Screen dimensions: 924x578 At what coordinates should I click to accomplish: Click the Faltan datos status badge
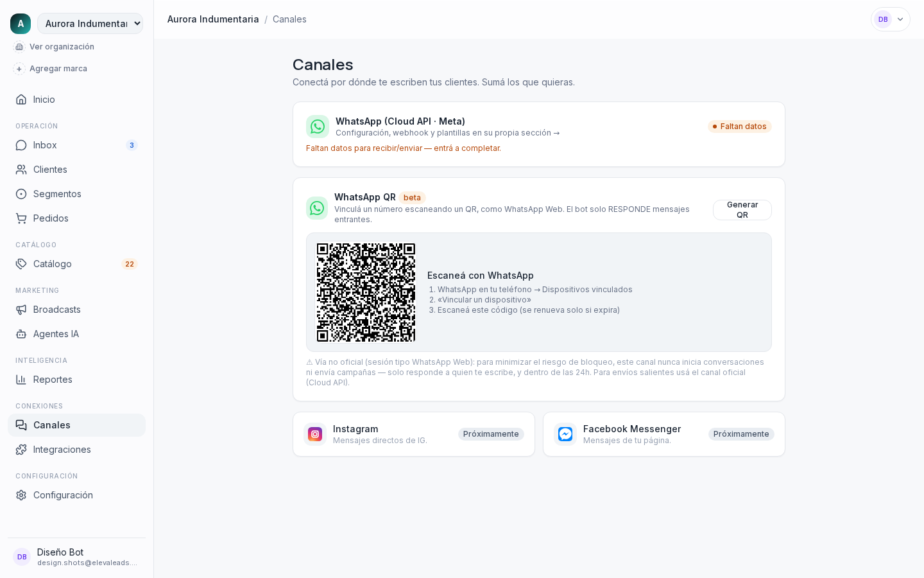click(740, 127)
